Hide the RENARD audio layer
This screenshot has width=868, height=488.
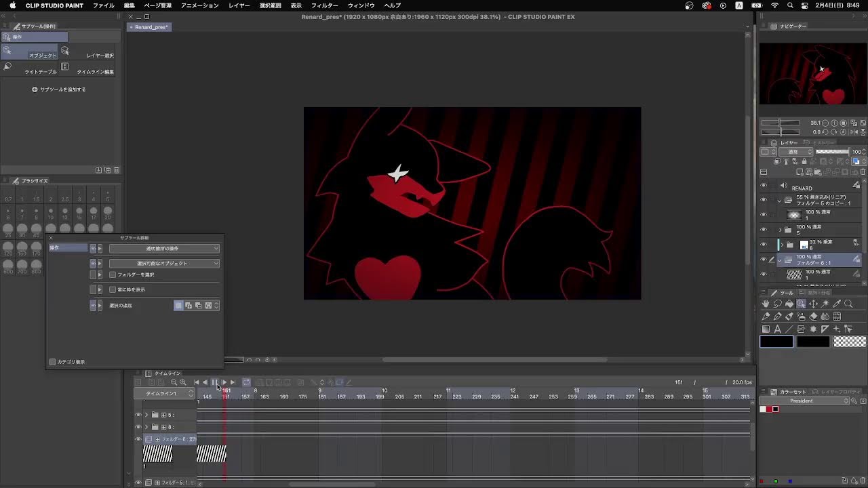[764, 185]
